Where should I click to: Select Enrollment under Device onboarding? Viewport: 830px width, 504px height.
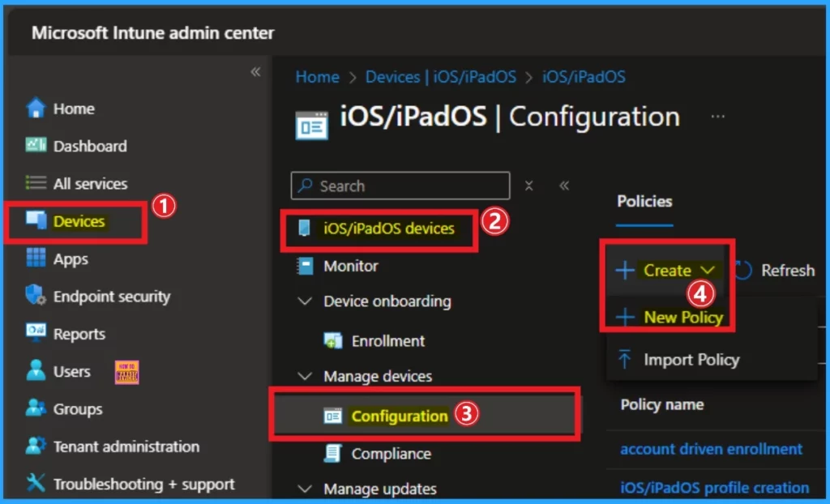(x=388, y=341)
